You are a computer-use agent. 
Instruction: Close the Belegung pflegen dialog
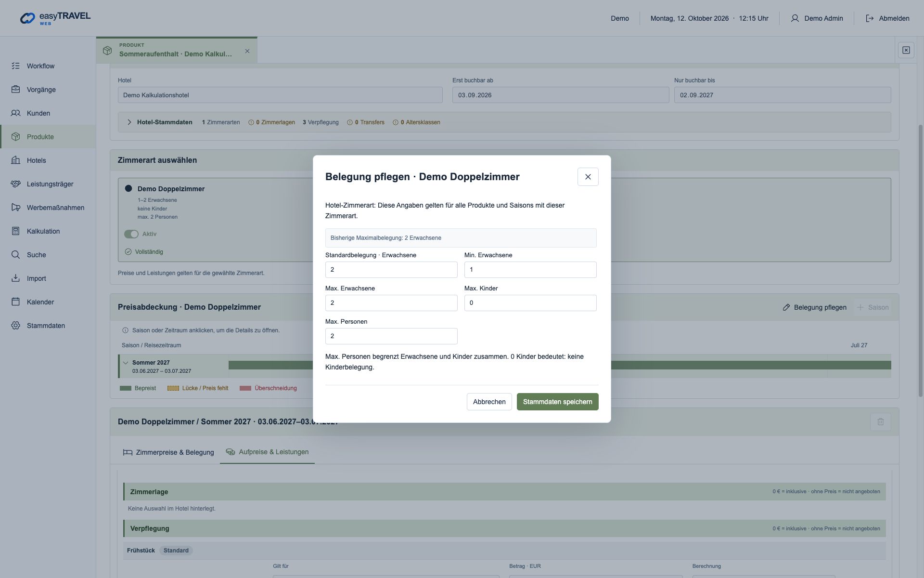(588, 177)
